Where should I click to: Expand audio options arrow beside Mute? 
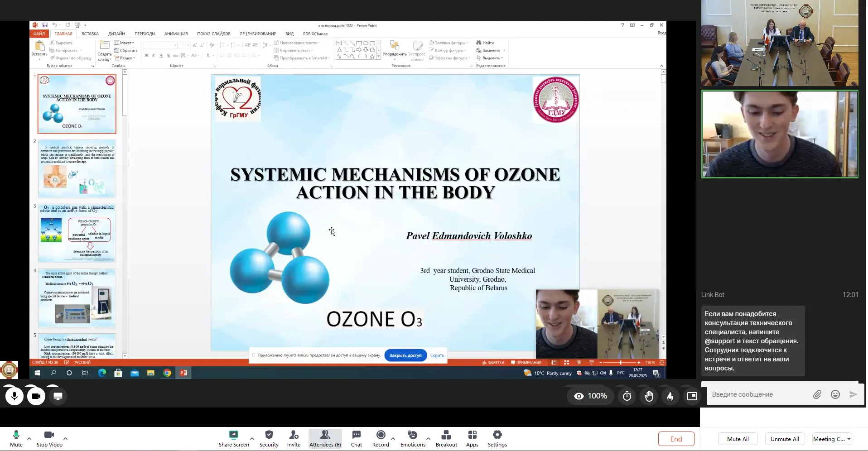click(x=29, y=438)
